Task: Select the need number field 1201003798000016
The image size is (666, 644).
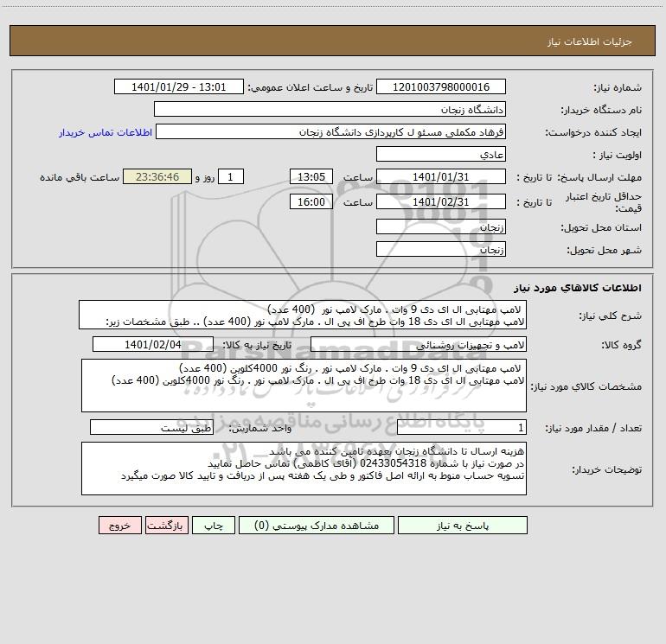Action: (x=441, y=86)
